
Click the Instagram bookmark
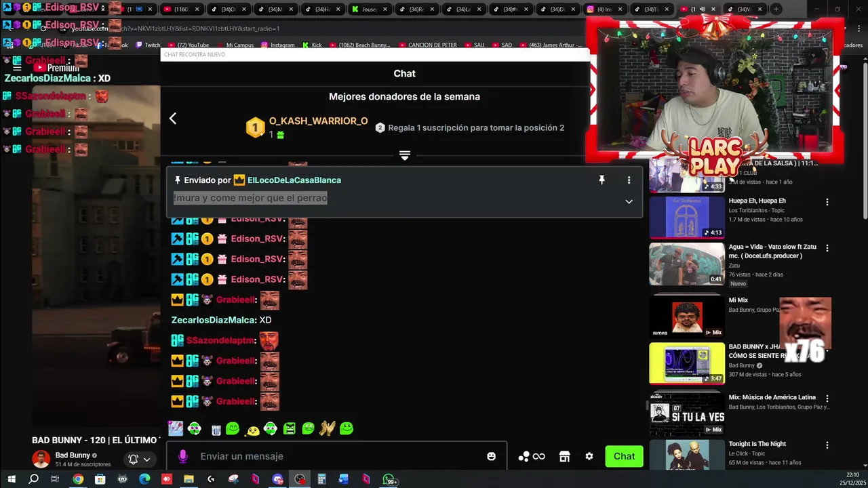[x=277, y=45]
